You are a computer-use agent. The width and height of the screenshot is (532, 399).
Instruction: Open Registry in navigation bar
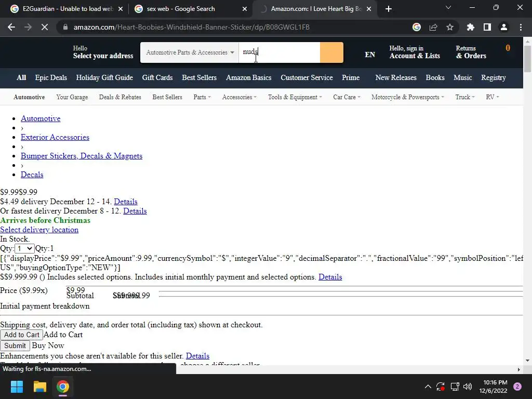pos(494,78)
